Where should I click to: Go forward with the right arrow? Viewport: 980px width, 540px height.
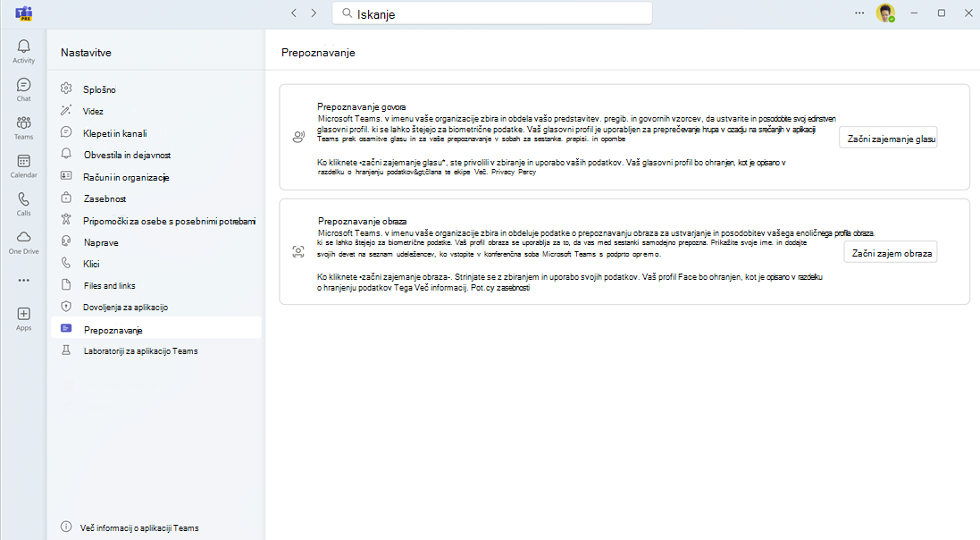[x=314, y=13]
